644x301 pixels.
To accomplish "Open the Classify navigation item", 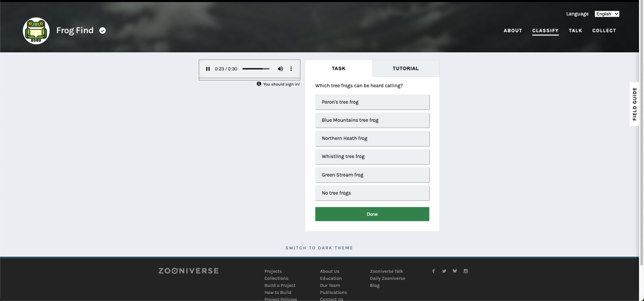I will (545, 31).
